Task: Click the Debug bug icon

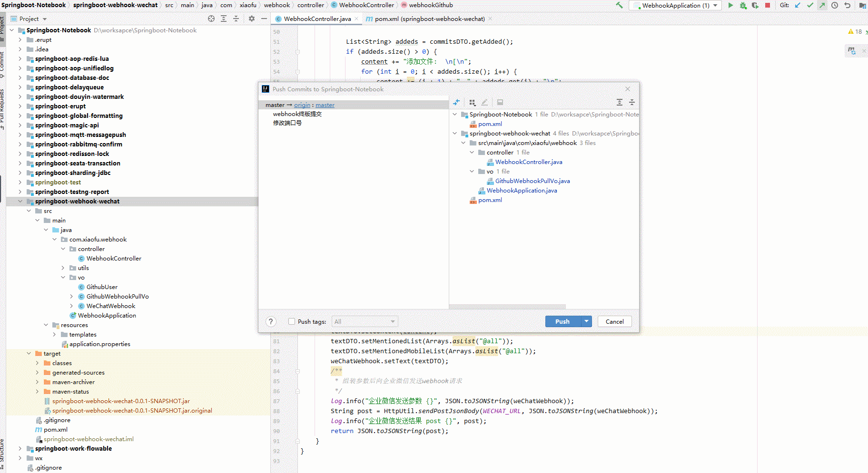Action: (743, 5)
